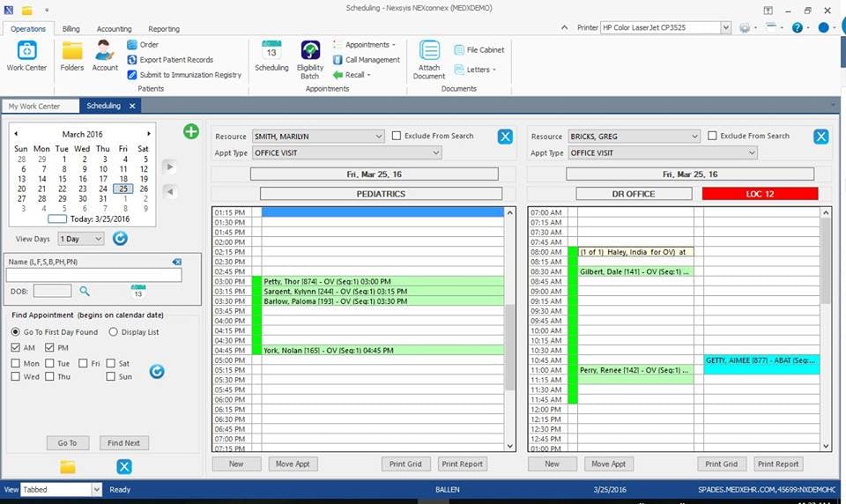Screen dimensions: 846x504
Task: Select Display List radio button
Action: tap(114, 332)
